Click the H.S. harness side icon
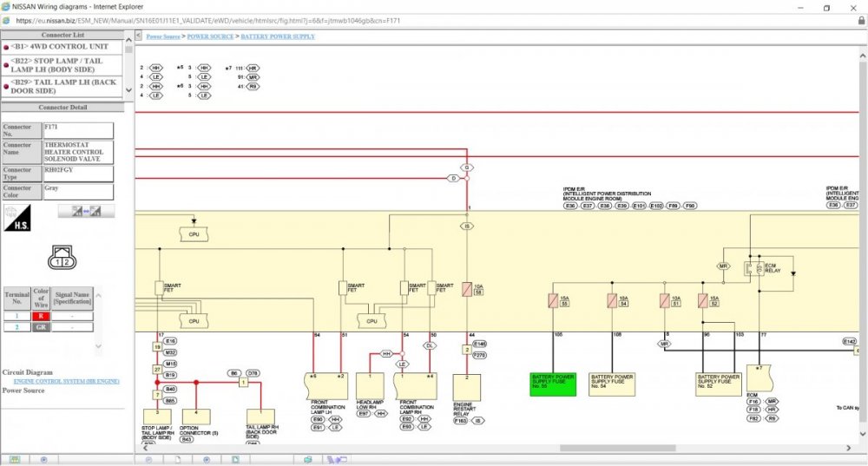Screen dimensions: 868x466 (x=16, y=217)
